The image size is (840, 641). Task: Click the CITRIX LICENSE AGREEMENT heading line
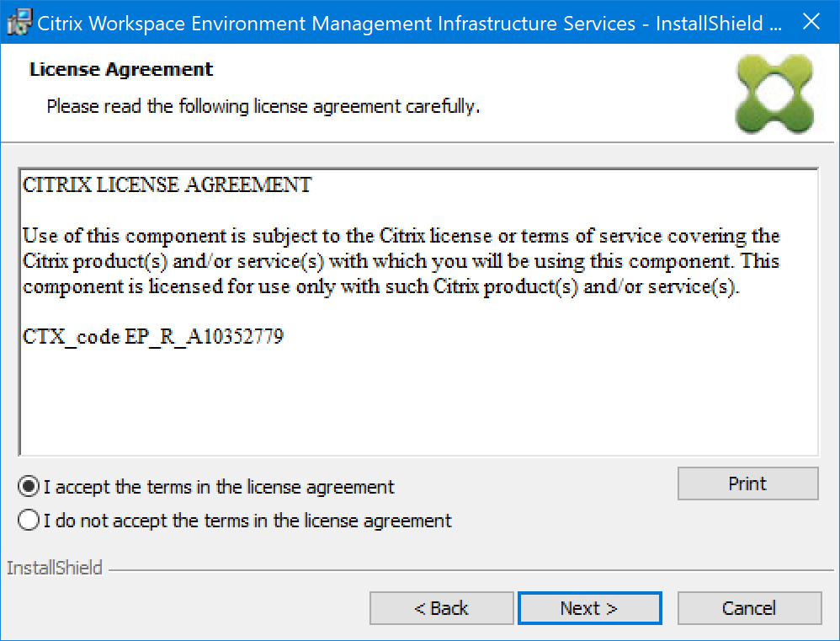point(167,185)
